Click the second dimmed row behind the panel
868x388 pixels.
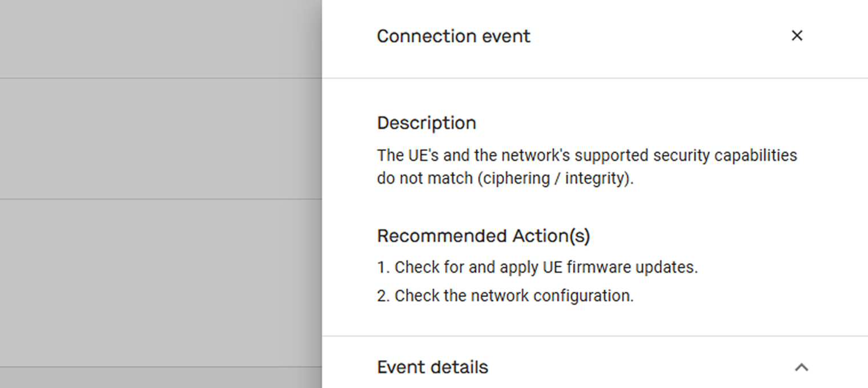[161, 138]
